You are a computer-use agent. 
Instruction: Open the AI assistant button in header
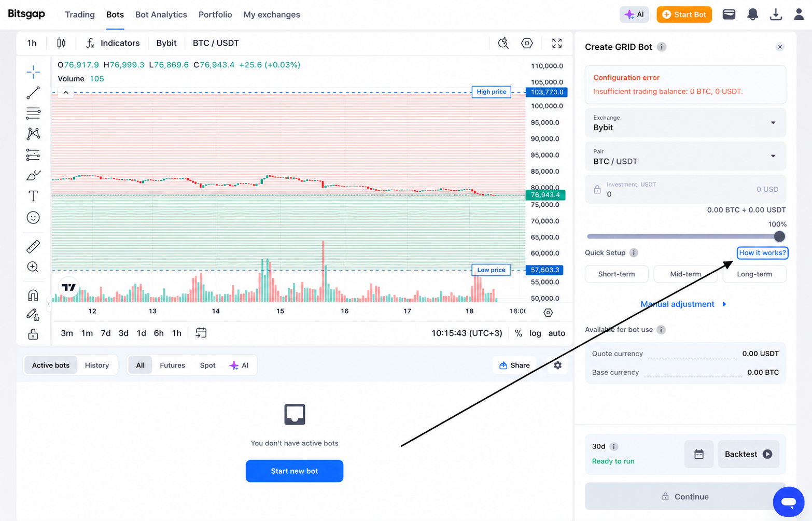click(x=634, y=15)
